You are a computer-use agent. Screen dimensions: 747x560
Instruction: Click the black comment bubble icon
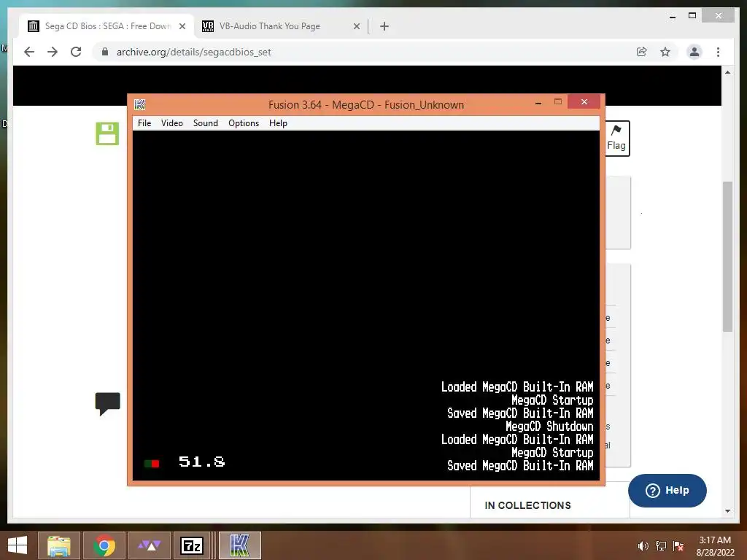(108, 404)
